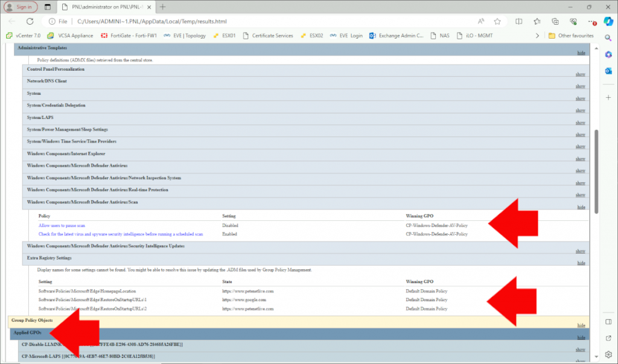Image resolution: width=618 pixels, height=364 pixels.
Task: Show more favourites bar items chevron
Action: click(x=538, y=36)
